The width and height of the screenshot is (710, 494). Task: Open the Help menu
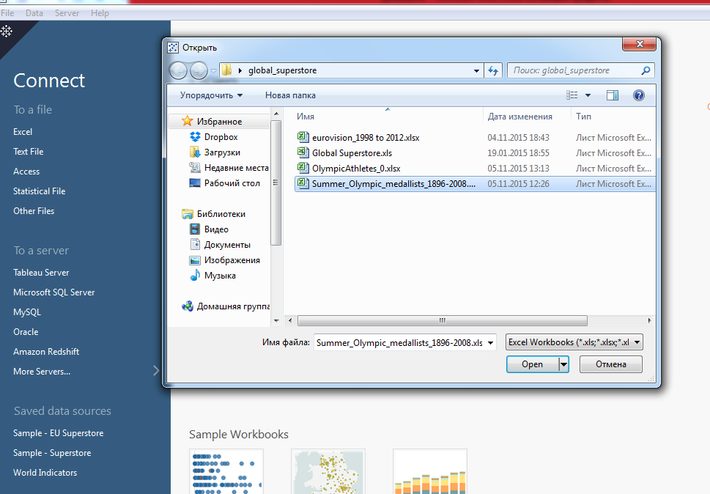(100, 13)
